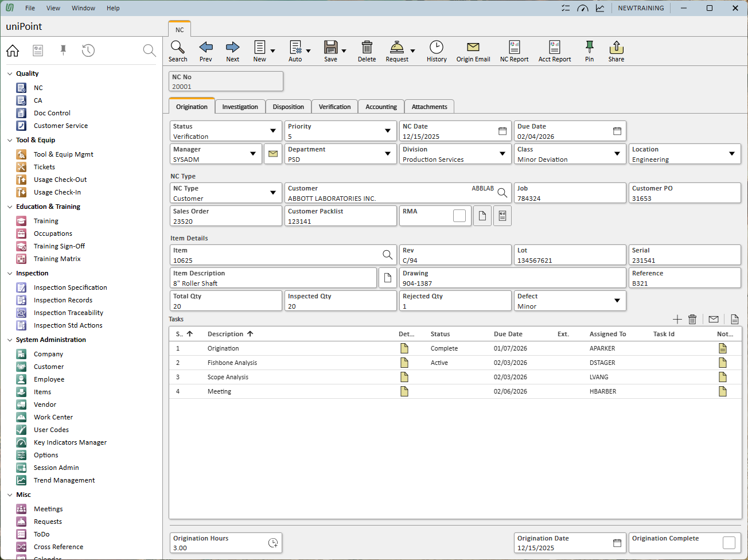Viewport: 748px width, 560px height.
Task: Search customer using ABBLAB magnifier icon
Action: pos(502,193)
